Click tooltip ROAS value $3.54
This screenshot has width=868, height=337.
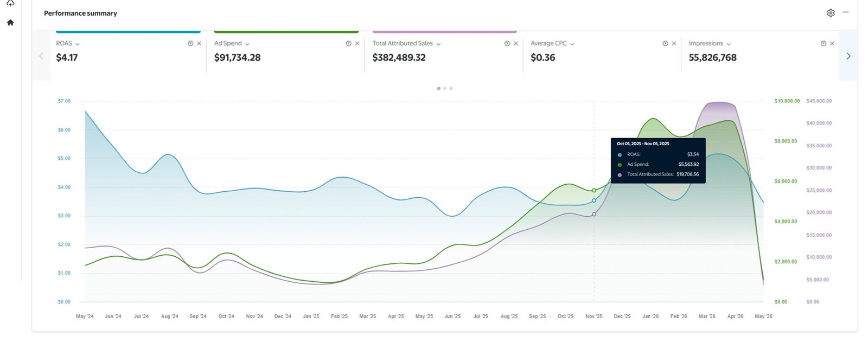(693, 154)
